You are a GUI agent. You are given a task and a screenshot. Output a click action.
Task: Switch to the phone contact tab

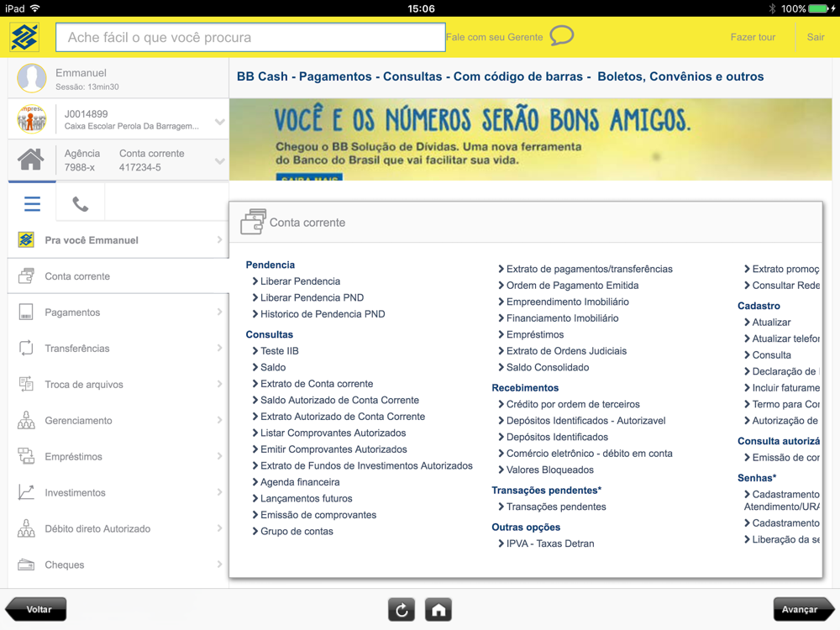pyautogui.click(x=81, y=204)
